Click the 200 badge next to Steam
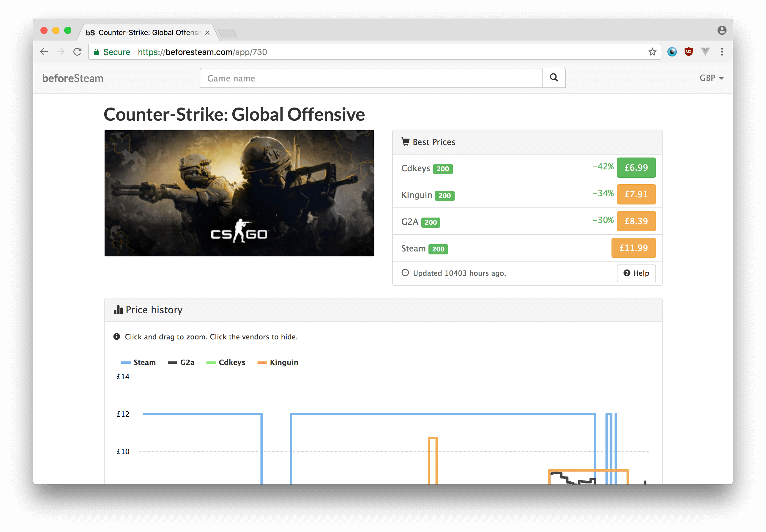766x532 pixels. tap(439, 249)
